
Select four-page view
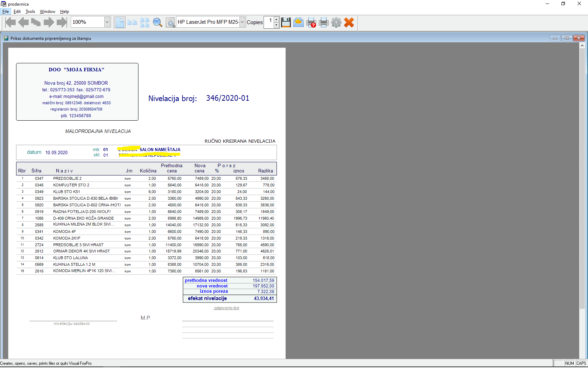point(145,22)
